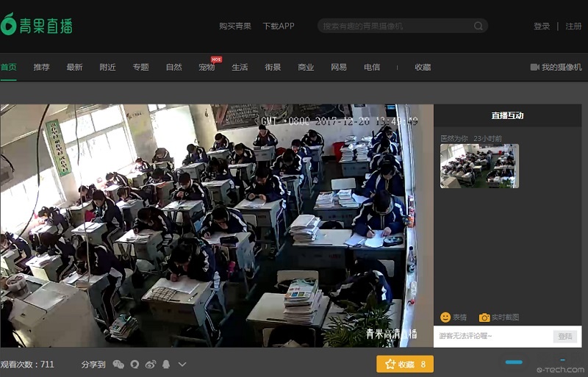Open the 表情 emoji picker
The image size is (588, 377).
coord(453,317)
